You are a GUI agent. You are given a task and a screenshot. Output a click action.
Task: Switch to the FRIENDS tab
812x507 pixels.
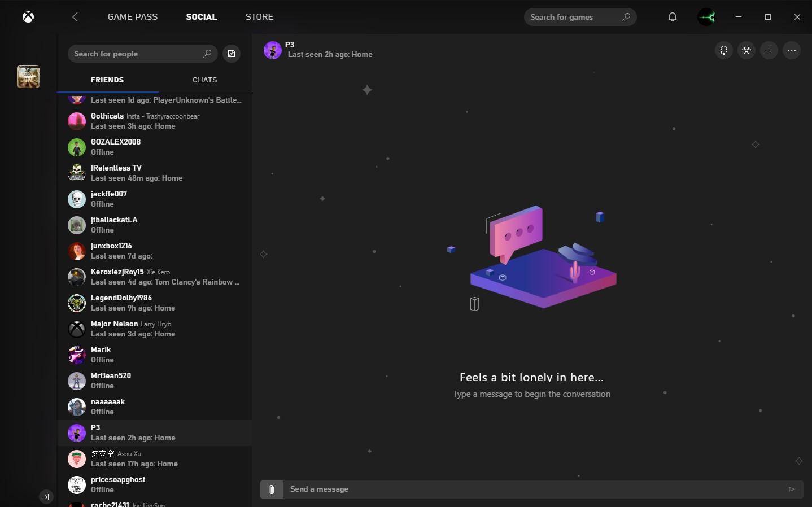[107, 80]
